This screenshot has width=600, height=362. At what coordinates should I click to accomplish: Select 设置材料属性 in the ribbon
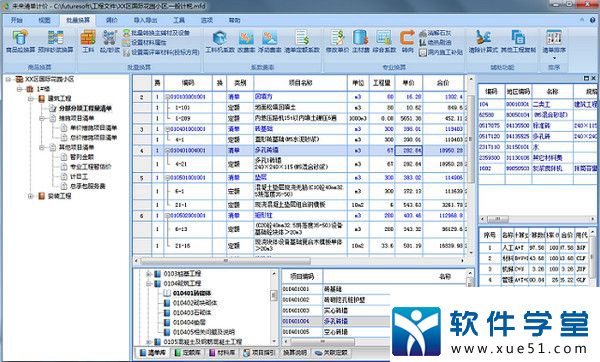(x=144, y=42)
